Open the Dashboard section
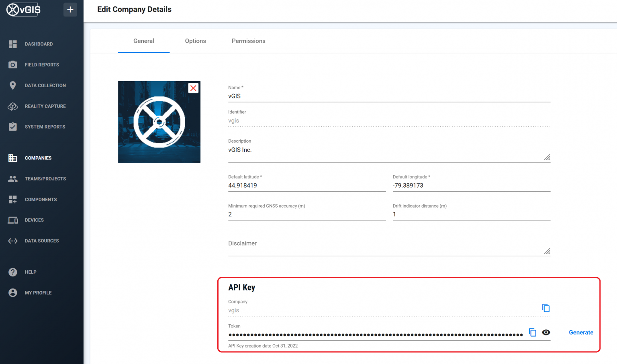Screen dimensions: 617x364 [39, 44]
